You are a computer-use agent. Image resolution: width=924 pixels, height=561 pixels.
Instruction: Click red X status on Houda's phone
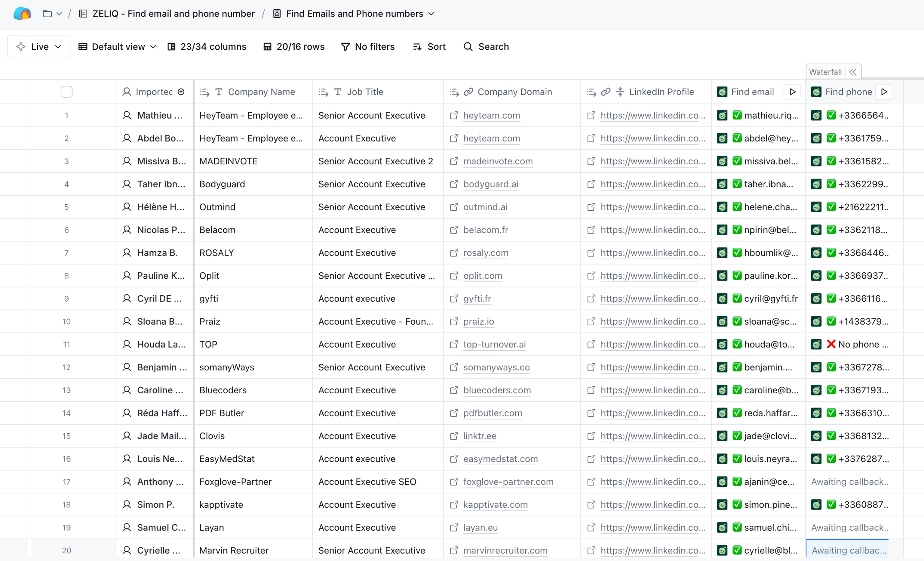[x=831, y=344]
